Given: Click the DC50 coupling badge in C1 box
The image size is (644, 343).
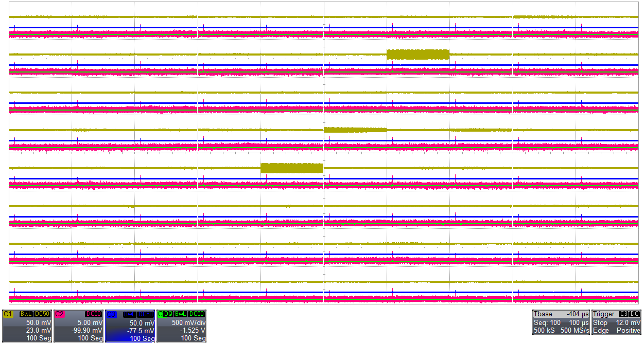Looking at the screenshot, I should [x=43, y=314].
